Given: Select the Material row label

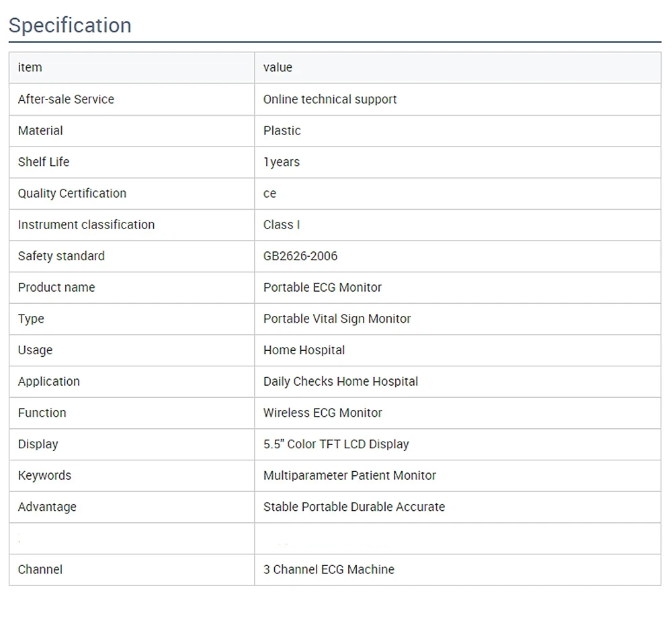Looking at the screenshot, I should click(x=40, y=130).
